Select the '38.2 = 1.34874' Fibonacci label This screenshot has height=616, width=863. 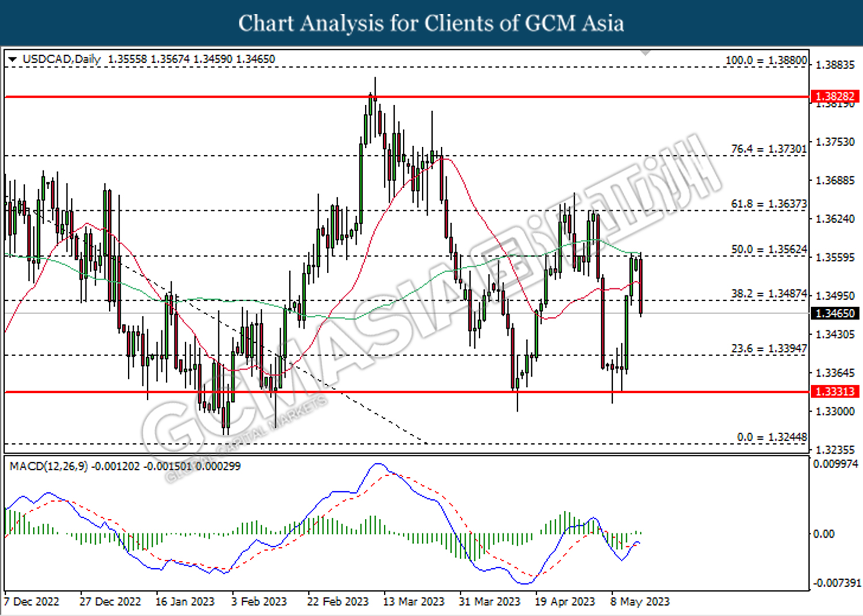point(769,294)
